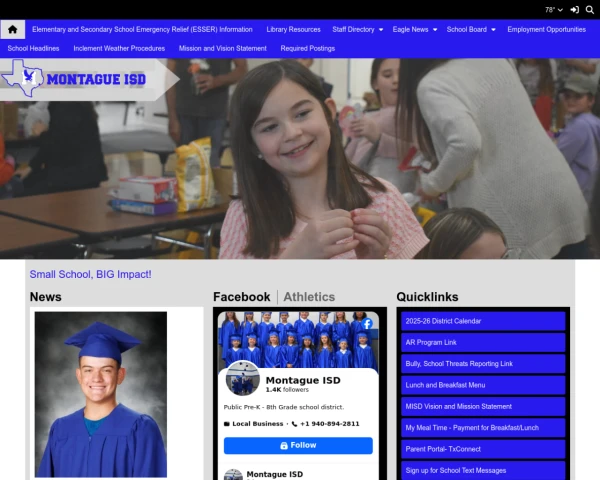The image size is (600, 480).
Task: Click the 1.4K followers text
Action: [x=287, y=390]
